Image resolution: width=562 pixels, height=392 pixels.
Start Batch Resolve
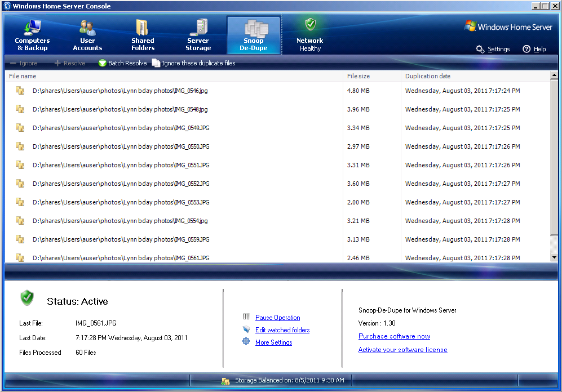point(122,63)
